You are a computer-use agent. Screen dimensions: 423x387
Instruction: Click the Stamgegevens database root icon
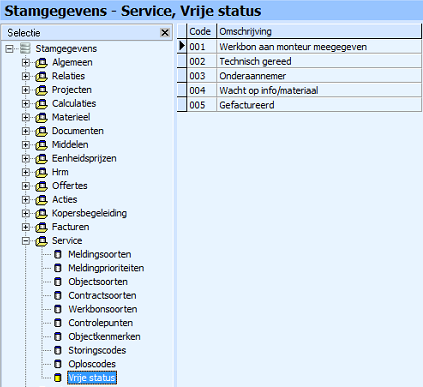(25, 49)
